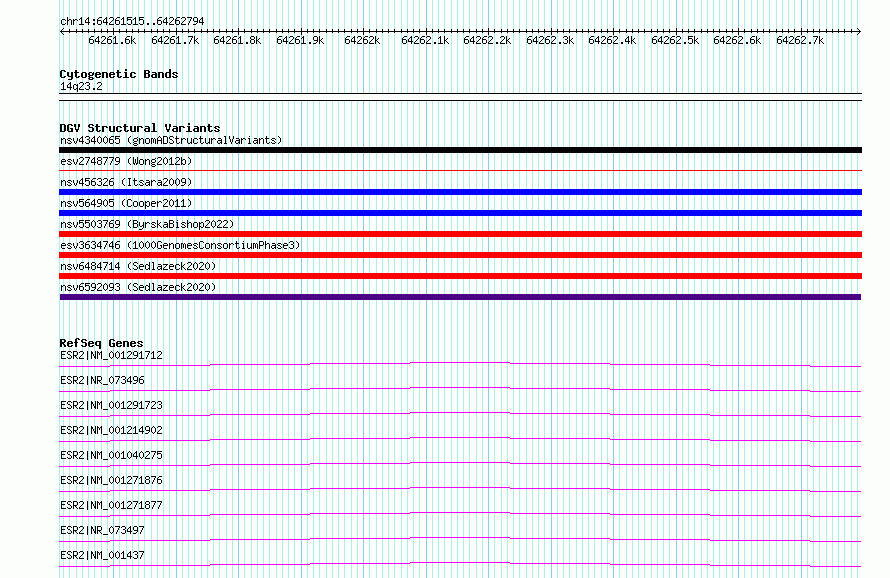Click ruler tick label 64262k

point(362,41)
